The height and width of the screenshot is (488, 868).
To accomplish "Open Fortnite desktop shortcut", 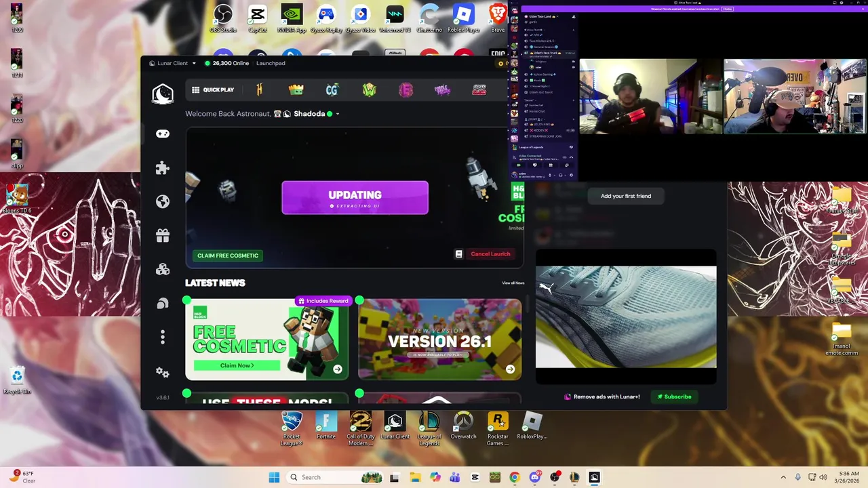I will [326, 426].
